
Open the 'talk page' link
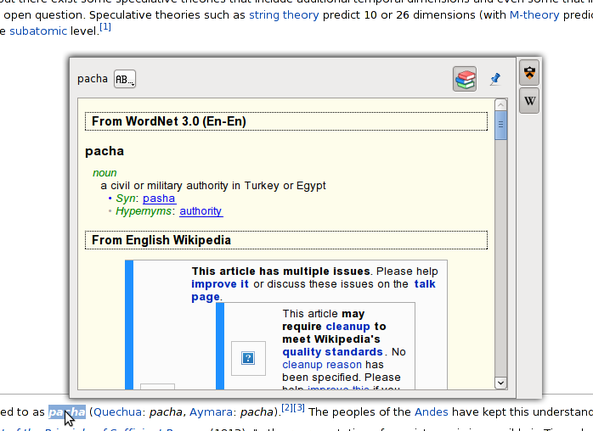425,284
